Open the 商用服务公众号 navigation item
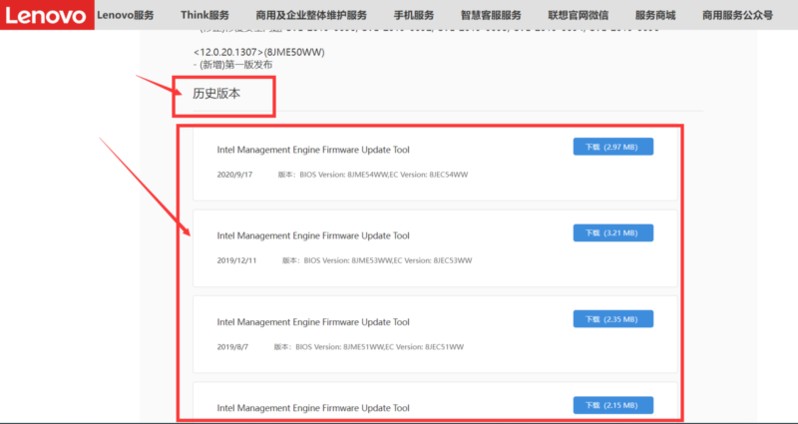Viewport: 798px width, 424px height. 737,15
